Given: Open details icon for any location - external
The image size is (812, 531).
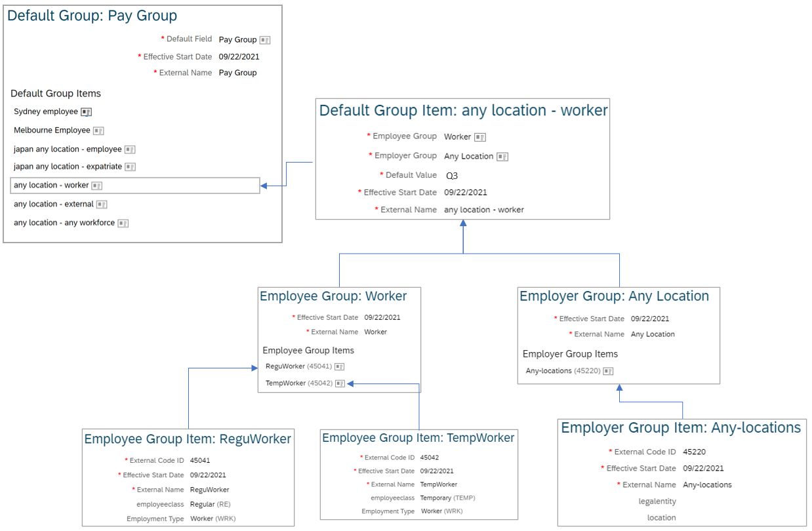Looking at the screenshot, I should point(102,205).
